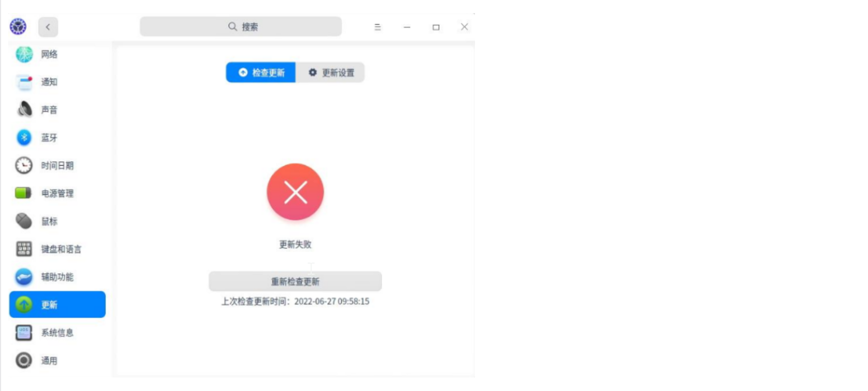Click the 声音 speaker icon
This screenshot has height=391, width=868.
tap(24, 109)
